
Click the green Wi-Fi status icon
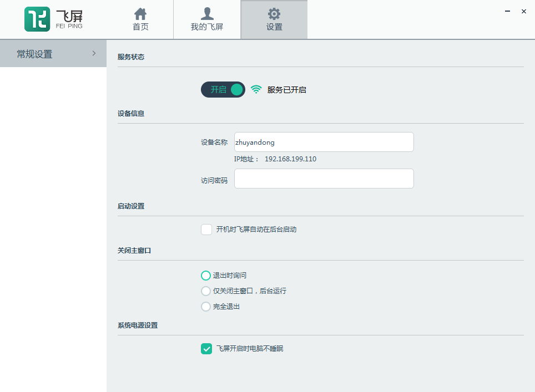[256, 89]
